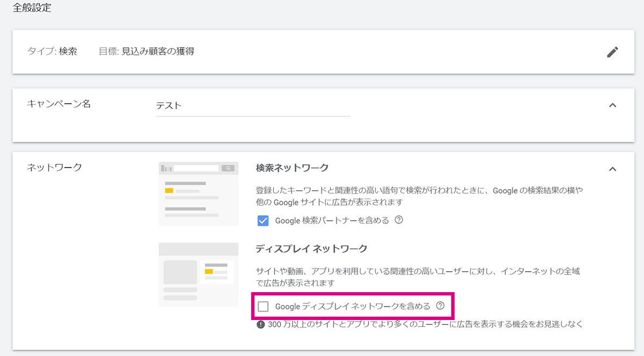The height and width of the screenshot is (356, 644).
Task: Click タイプ: 検索 text
Action: click(52, 52)
